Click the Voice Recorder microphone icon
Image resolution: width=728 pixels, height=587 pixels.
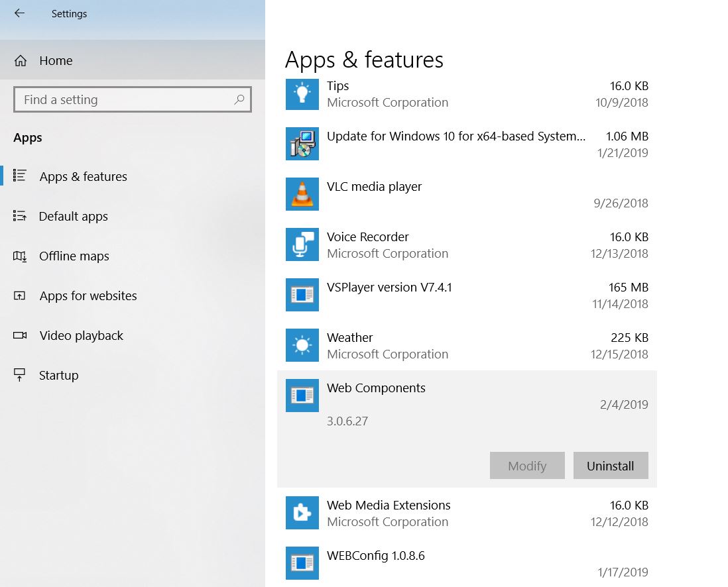click(302, 244)
